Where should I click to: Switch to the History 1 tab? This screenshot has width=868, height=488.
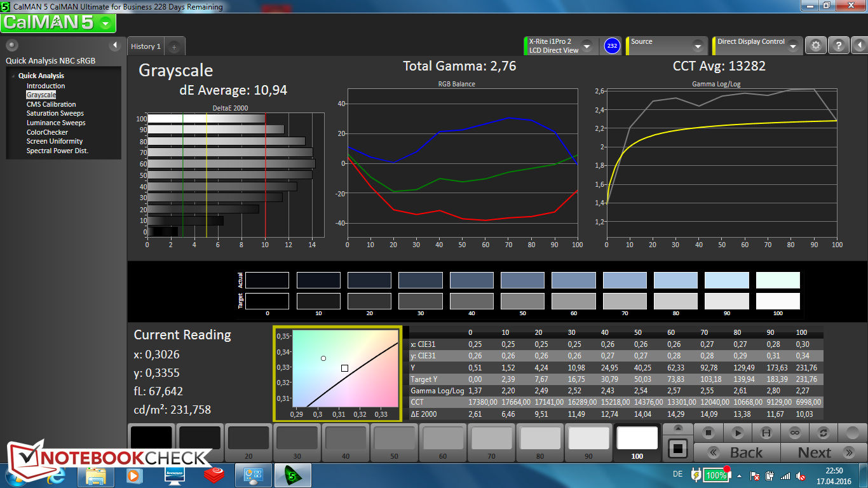point(146,46)
